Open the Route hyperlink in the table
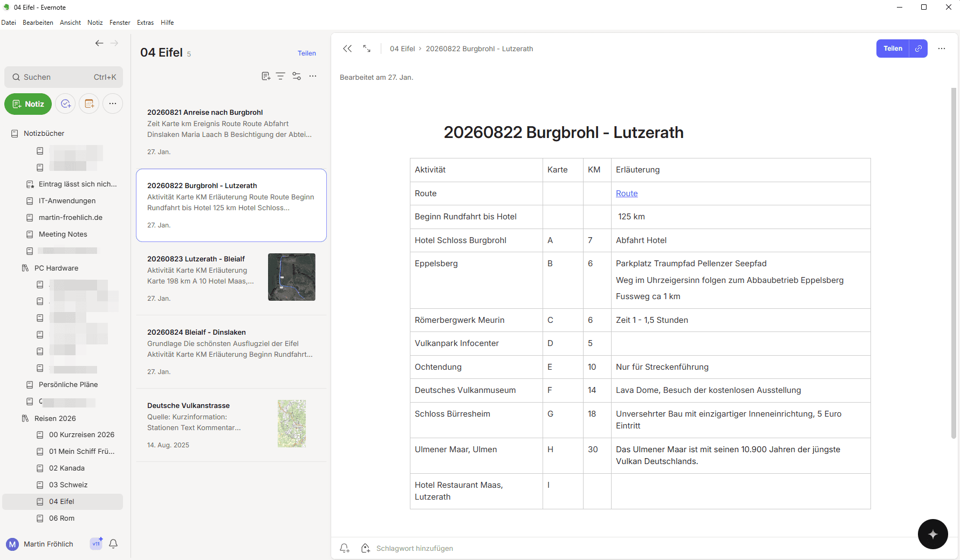960x560 pixels. [x=627, y=193]
